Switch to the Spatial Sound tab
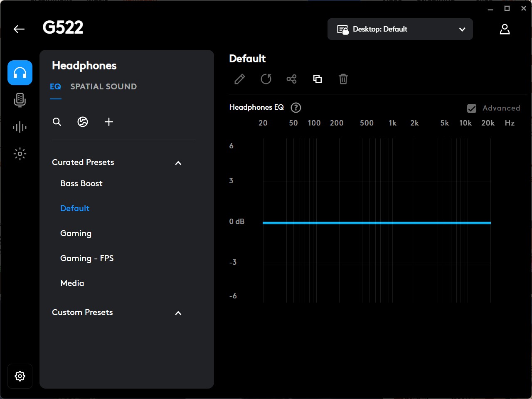Viewport: 532px width, 399px height. coord(103,86)
